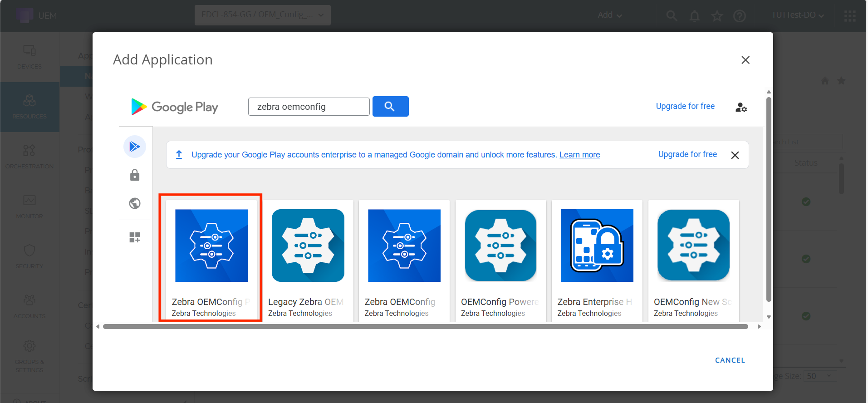The width and height of the screenshot is (868, 403).
Task: Click the Learn more link in banner
Action: coord(579,155)
